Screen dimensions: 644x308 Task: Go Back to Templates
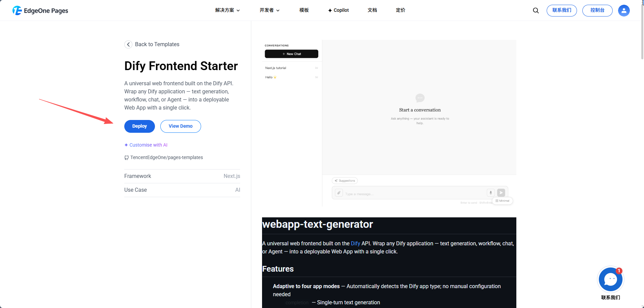(152, 44)
